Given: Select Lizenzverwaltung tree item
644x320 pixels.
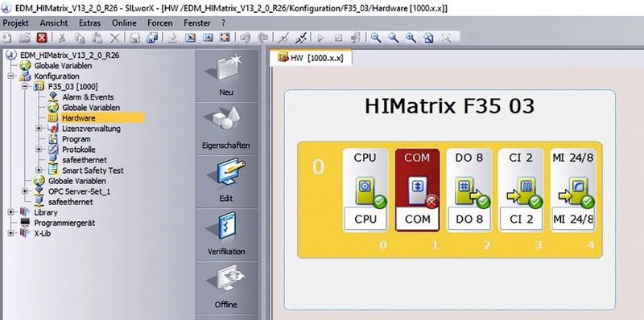Looking at the screenshot, I should pos(91,129).
